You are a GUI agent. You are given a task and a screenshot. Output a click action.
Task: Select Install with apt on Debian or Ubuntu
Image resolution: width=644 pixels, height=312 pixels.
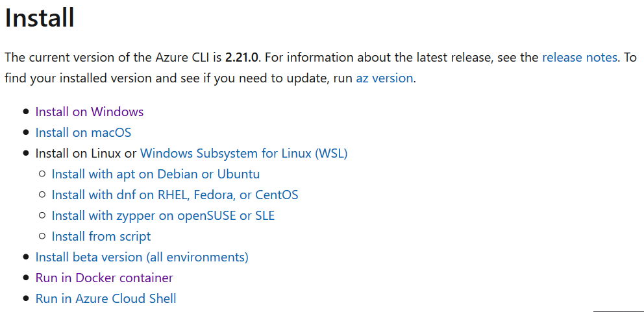(155, 174)
